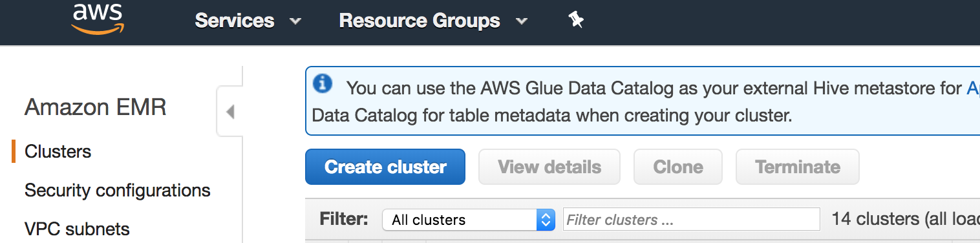Screen dimensions: 980x243
Task: Click the Amazon EMR sidebar heading
Action: pyautogui.click(x=96, y=107)
